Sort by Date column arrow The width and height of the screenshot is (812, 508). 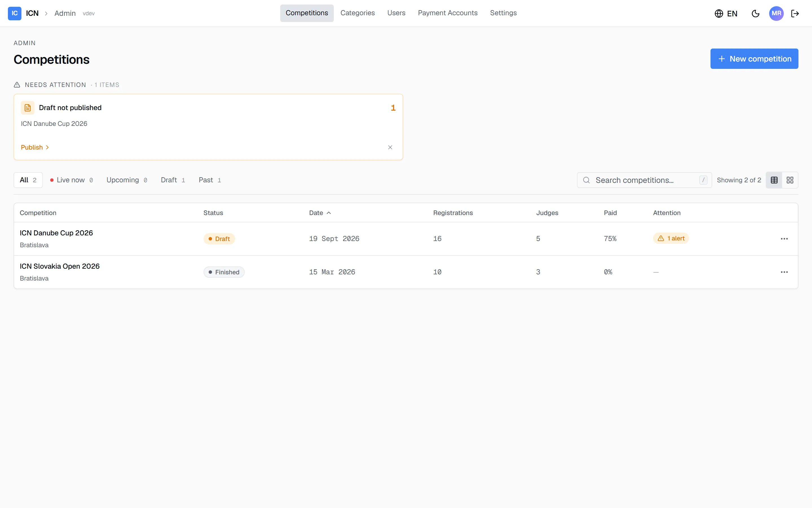[x=329, y=213]
